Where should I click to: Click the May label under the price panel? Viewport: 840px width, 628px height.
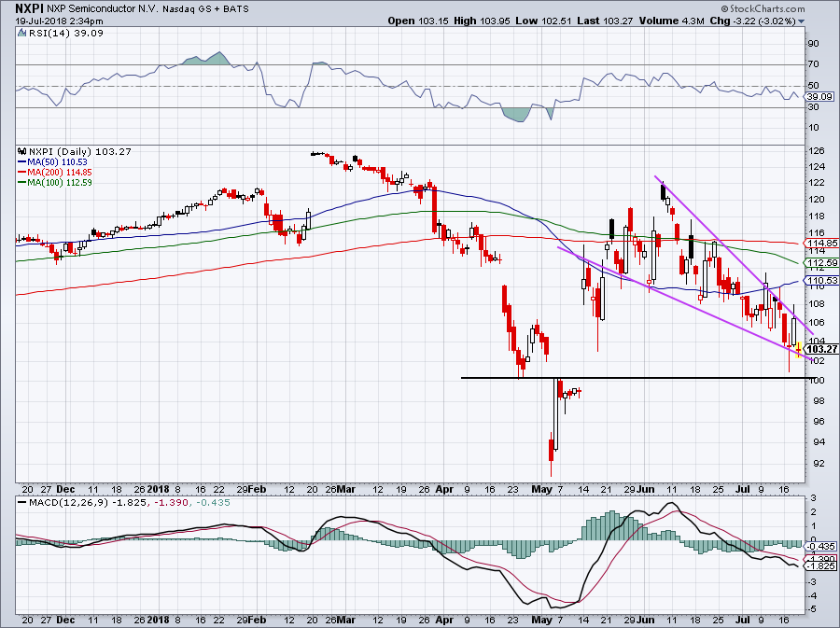pos(541,489)
